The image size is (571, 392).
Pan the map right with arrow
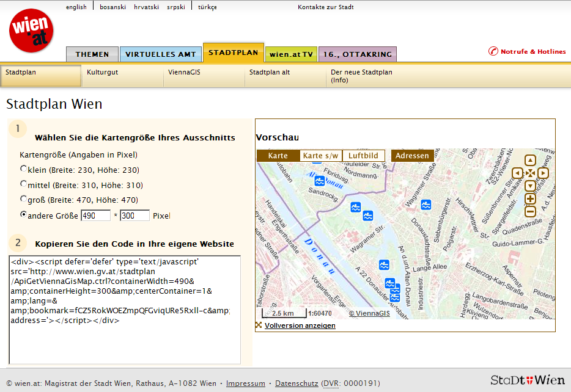(543, 173)
